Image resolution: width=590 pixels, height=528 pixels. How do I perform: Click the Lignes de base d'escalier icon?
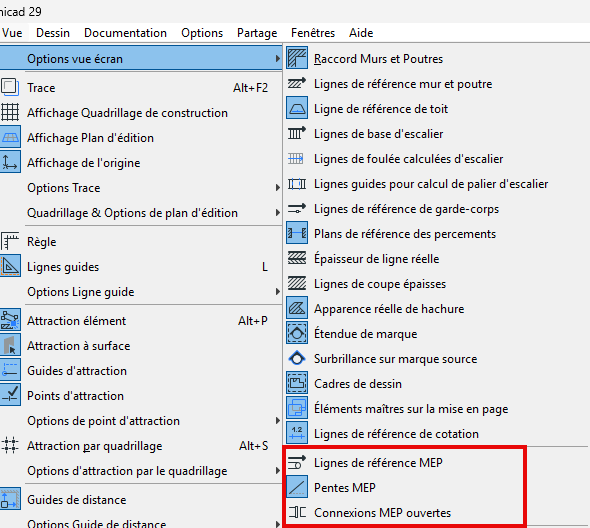click(x=297, y=134)
